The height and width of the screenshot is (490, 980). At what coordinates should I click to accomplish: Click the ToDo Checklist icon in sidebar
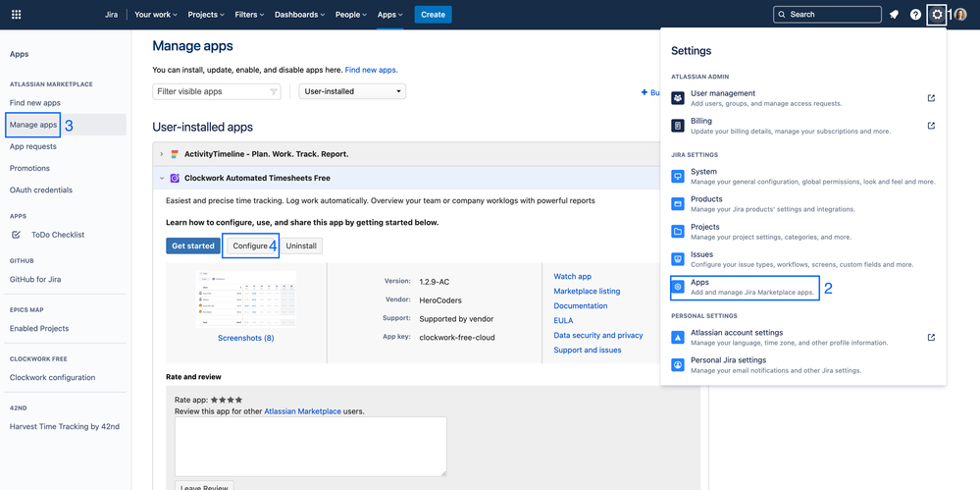click(17, 235)
